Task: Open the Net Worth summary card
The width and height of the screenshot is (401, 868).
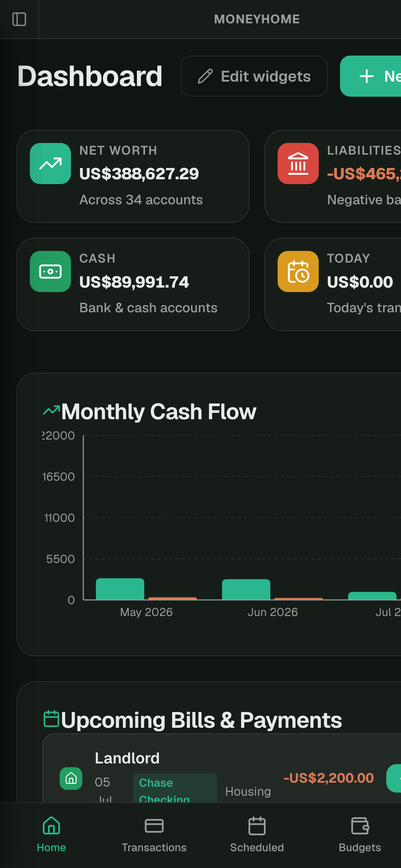Action: pos(133,176)
